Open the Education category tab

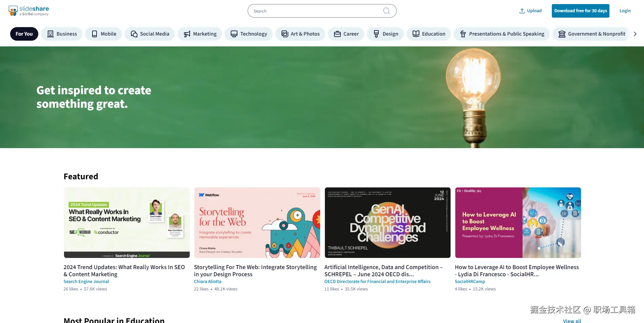click(429, 34)
